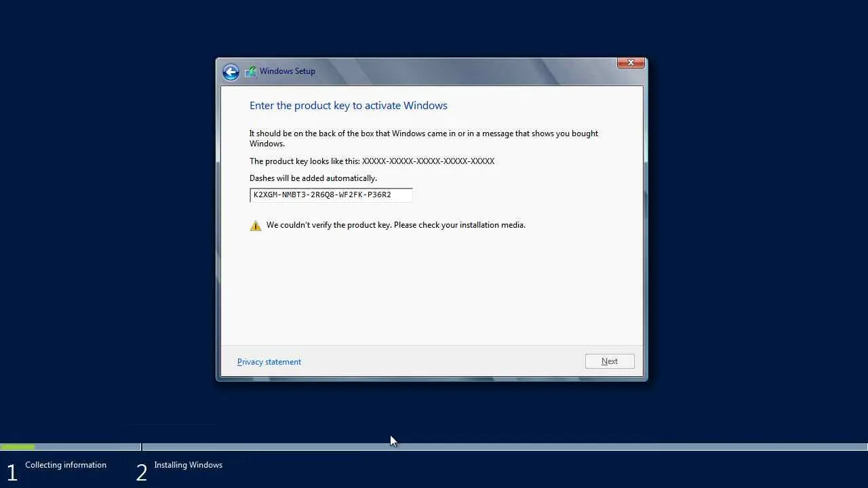
Task: Open the Privacy statement link
Action: [x=269, y=362]
